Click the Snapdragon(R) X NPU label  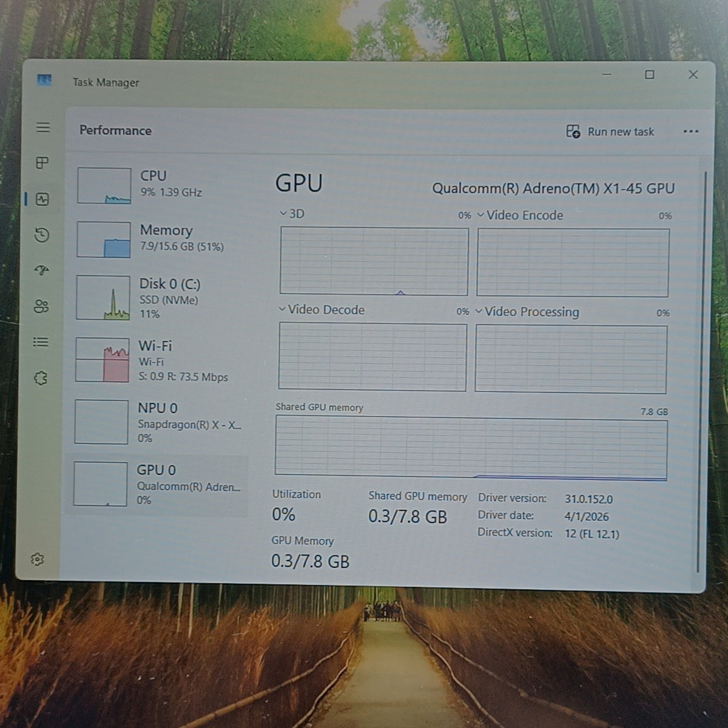tap(189, 424)
